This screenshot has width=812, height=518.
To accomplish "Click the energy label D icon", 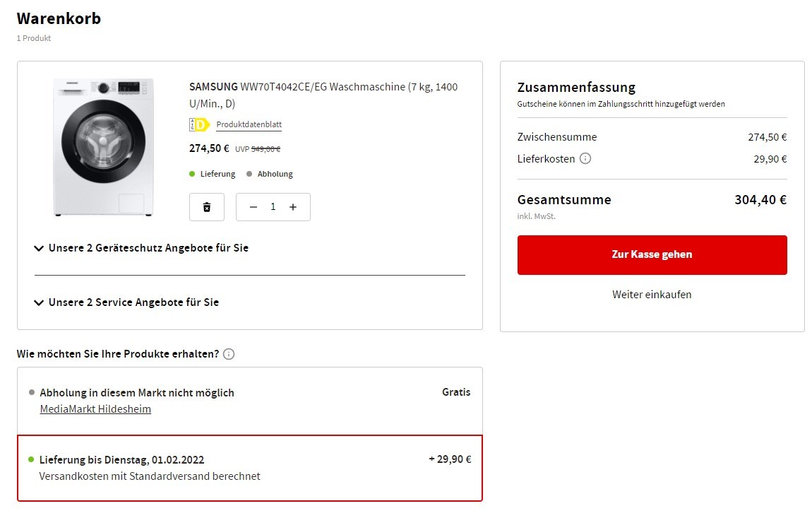I will click(x=199, y=125).
